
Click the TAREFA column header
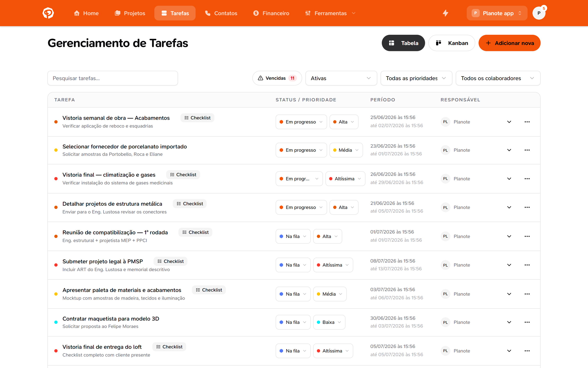point(65,100)
